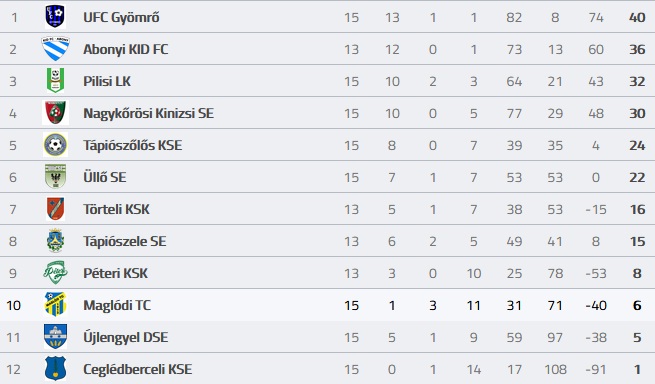
Task: Click UFC Gyömrő's 40 points value
Action: [x=637, y=18]
